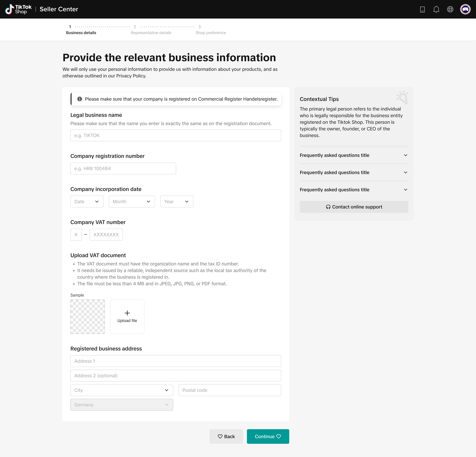View the sample VAT document thumbnail
This screenshot has height=457, width=476.
(87, 316)
